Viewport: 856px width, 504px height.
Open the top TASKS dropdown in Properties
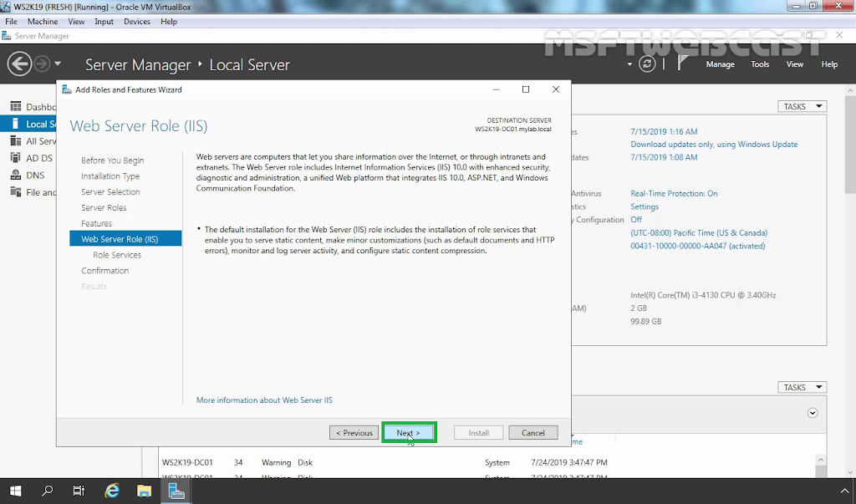pyautogui.click(x=802, y=106)
